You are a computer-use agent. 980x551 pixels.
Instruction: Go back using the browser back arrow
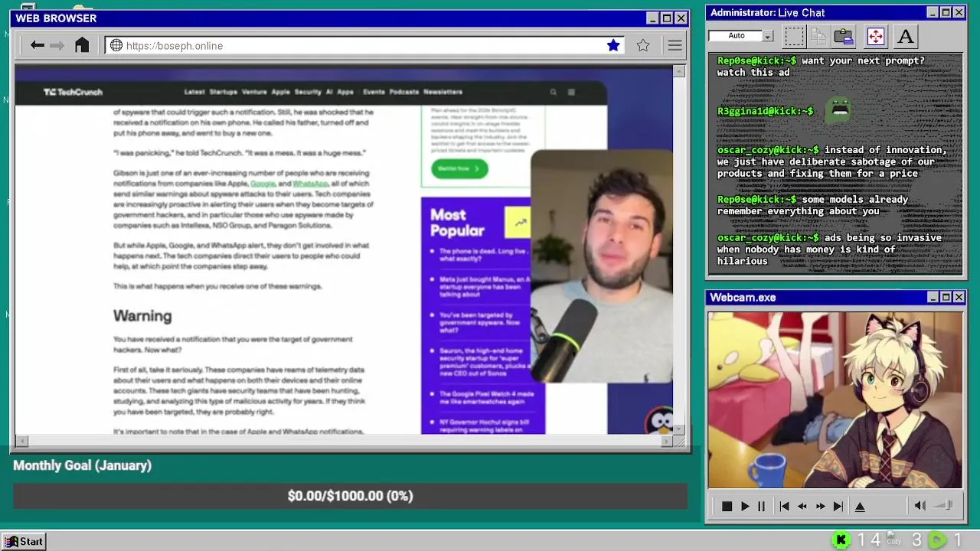(37, 46)
